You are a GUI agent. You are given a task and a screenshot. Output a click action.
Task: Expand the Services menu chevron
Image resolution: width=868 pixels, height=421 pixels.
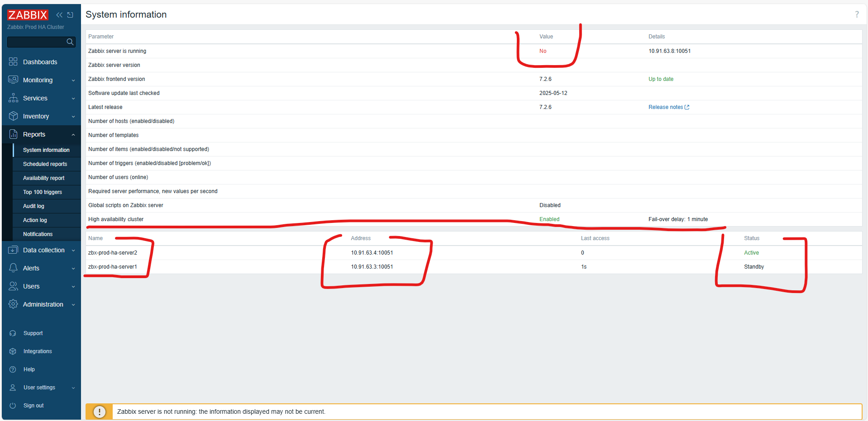[x=73, y=99]
